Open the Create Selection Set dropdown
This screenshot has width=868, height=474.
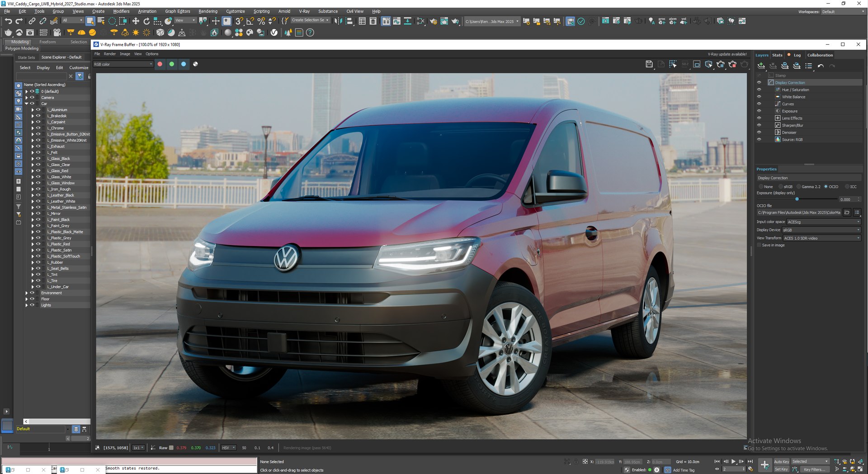(310, 20)
